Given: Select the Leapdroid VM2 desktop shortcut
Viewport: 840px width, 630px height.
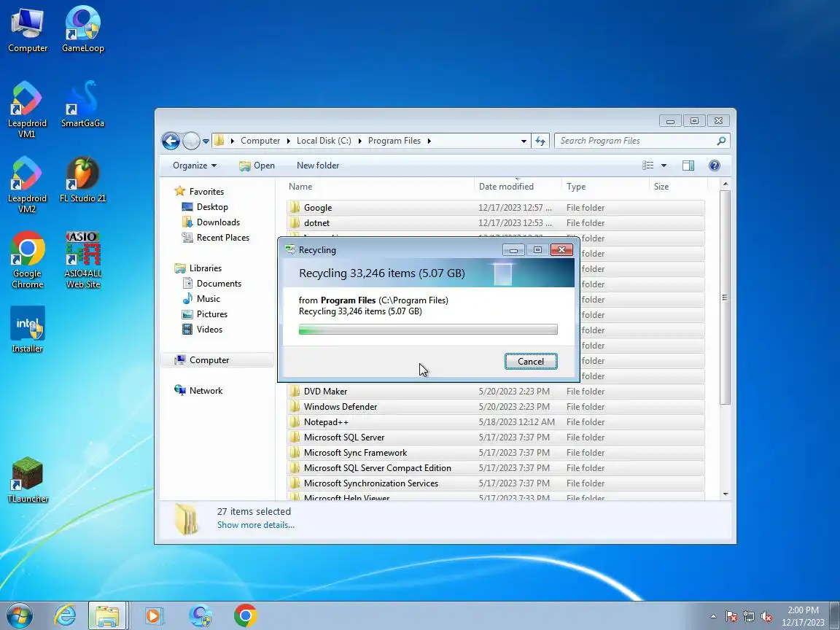Looking at the screenshot, I should coord(27,184).
